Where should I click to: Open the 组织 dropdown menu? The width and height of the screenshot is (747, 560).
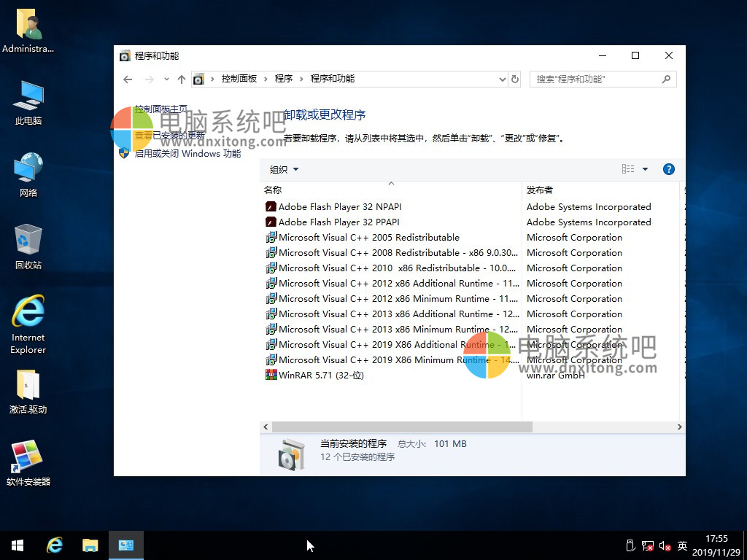point(284,170)
